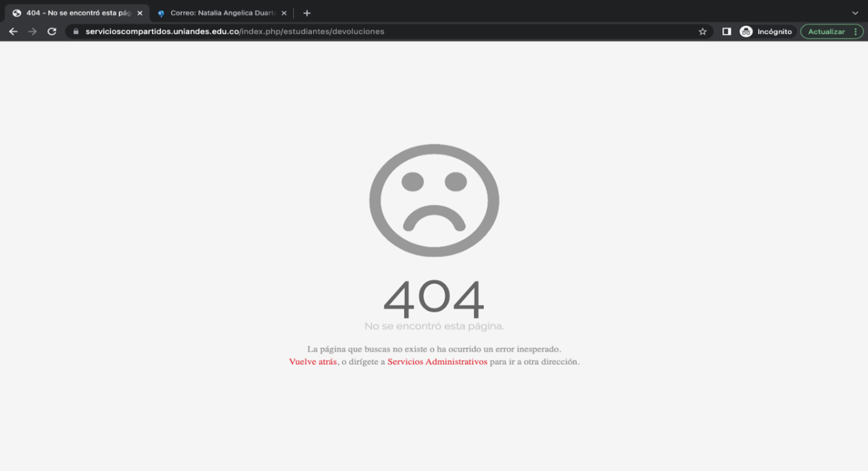Expand the tab search chevron

(854, 13)
